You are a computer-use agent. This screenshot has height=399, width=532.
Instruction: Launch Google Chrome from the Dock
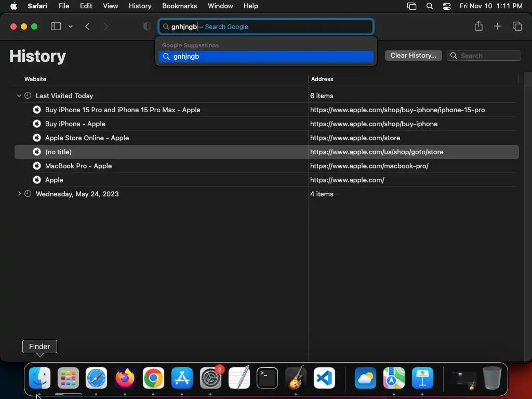click(153, 378)
